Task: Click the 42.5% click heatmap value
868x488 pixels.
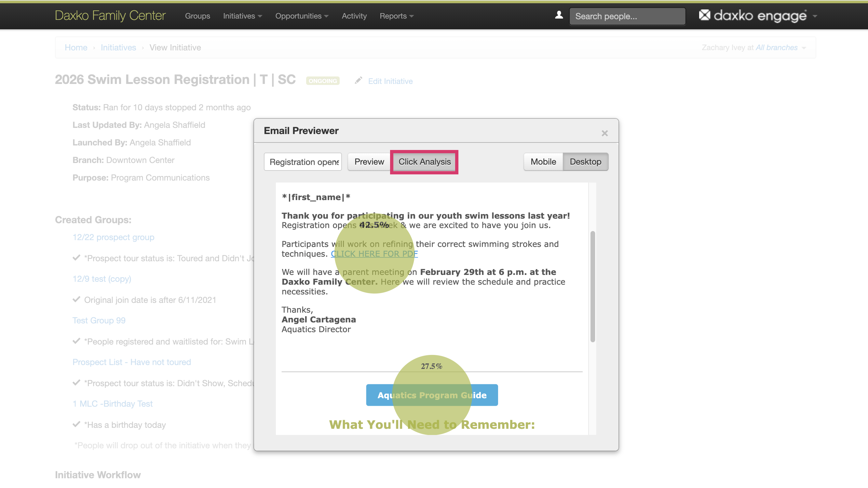Action: coord(374,225)
